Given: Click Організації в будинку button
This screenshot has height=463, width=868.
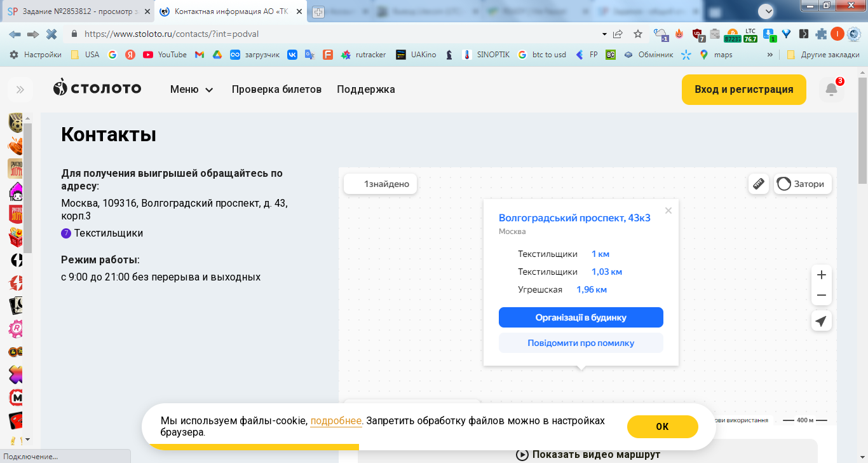Looking at the screenshot, I should pyautogui.click(x=581, y=317).
